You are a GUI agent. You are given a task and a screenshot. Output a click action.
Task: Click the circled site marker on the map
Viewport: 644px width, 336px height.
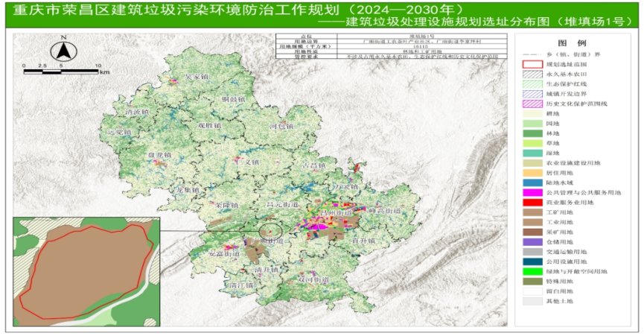[271, 232]
